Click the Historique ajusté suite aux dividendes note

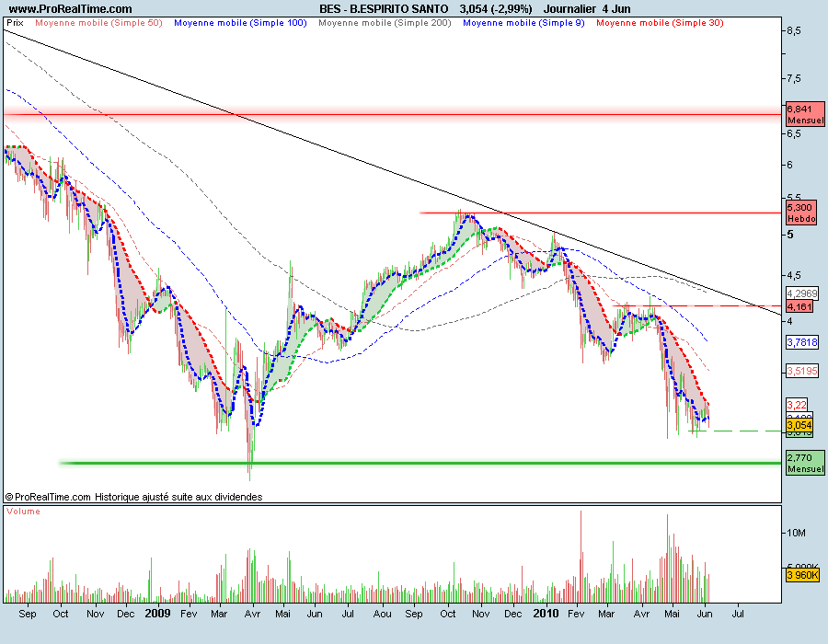click(x=178, y=497)
